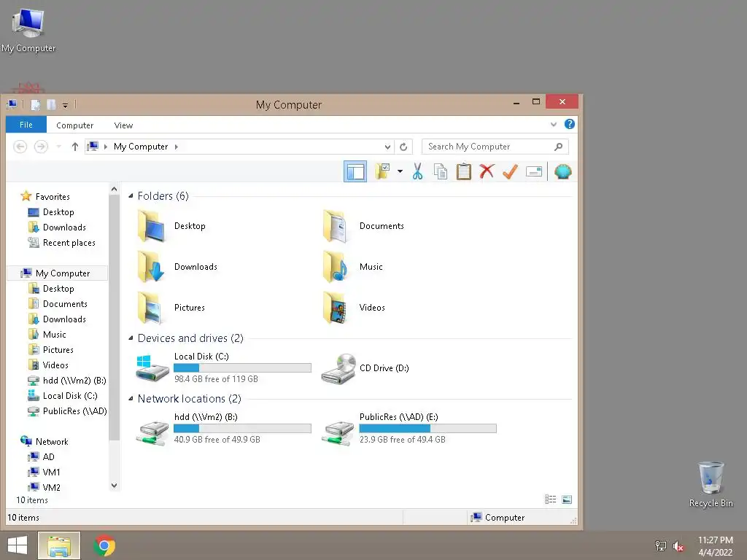This screenshot has height=560, width=747.
Task: Open Classic Shell settings shell icon
Action: pos(562,171)
